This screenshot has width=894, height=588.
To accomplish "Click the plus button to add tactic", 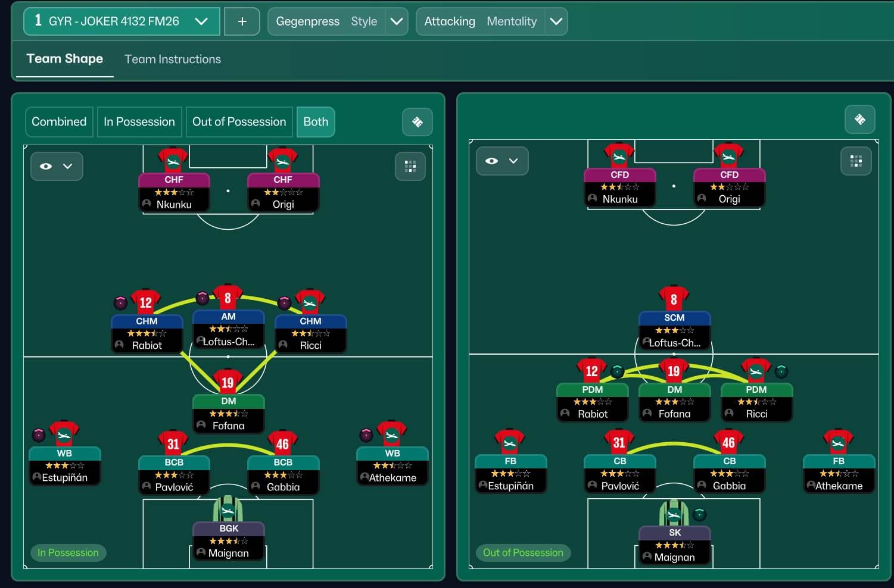I will point(242,21).
